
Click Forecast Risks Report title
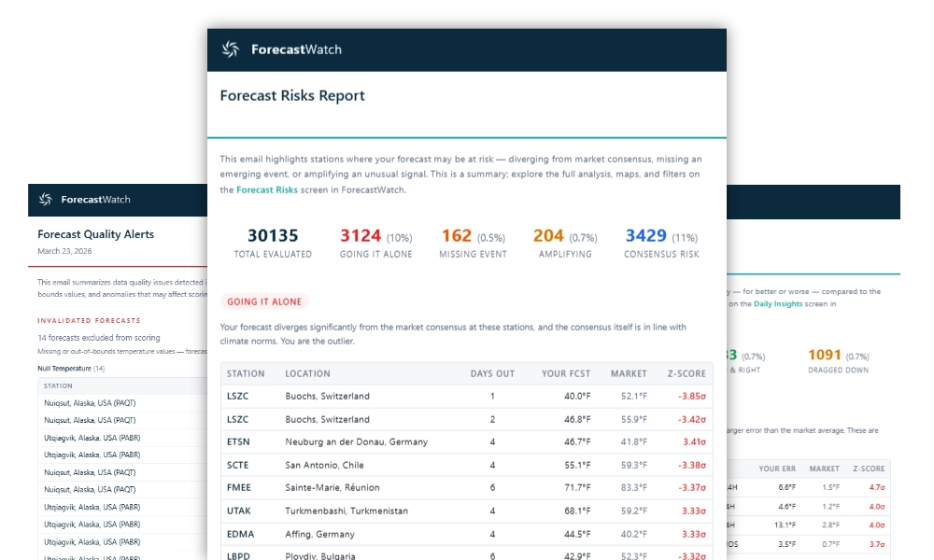[x=291, y=96]
